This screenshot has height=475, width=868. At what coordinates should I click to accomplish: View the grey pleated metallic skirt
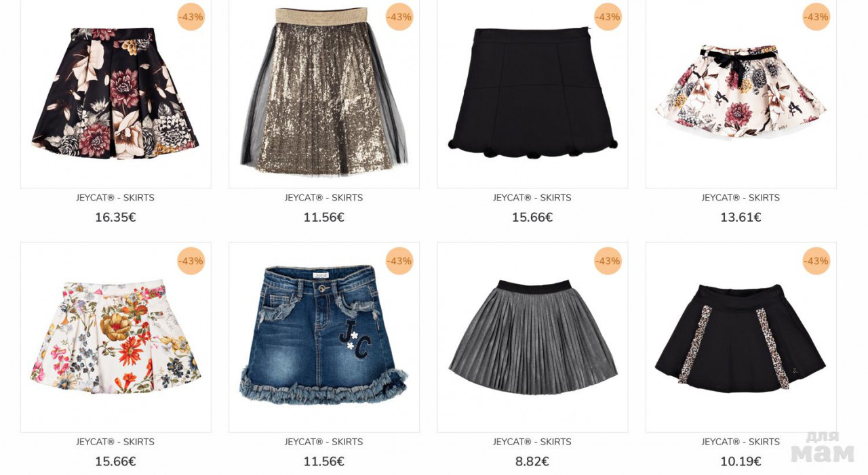(x=532, y=336)
